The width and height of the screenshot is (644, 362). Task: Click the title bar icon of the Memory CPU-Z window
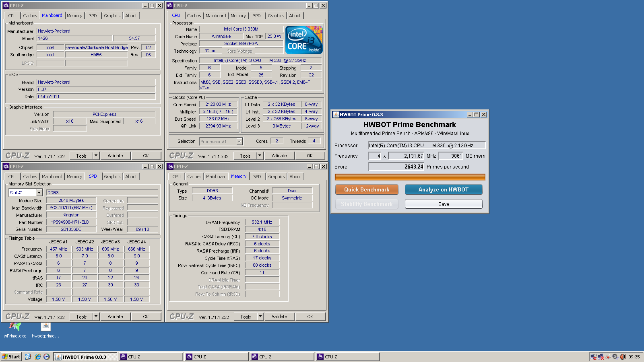170,167
